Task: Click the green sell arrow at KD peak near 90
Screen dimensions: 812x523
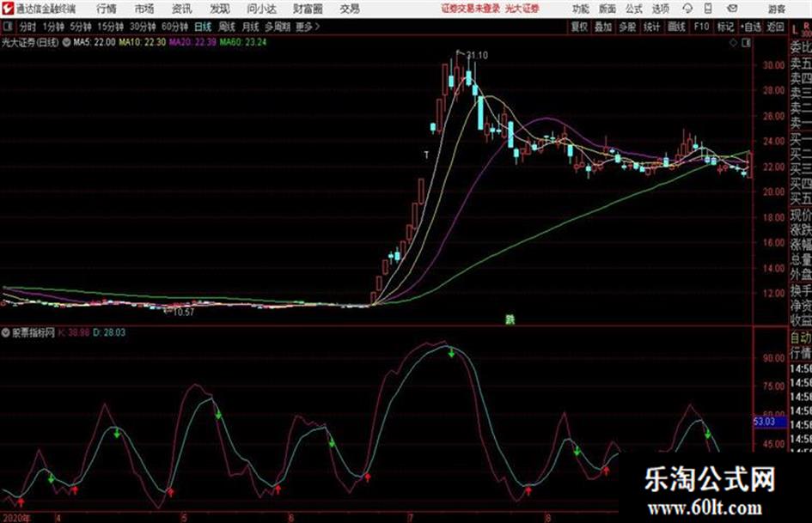Action: tap(452, 353)
